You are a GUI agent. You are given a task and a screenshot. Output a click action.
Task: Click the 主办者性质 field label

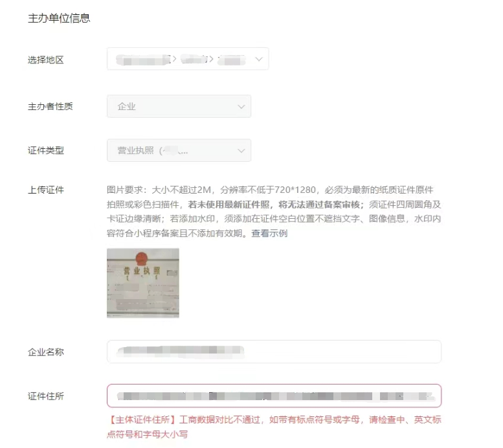[50, 106]
